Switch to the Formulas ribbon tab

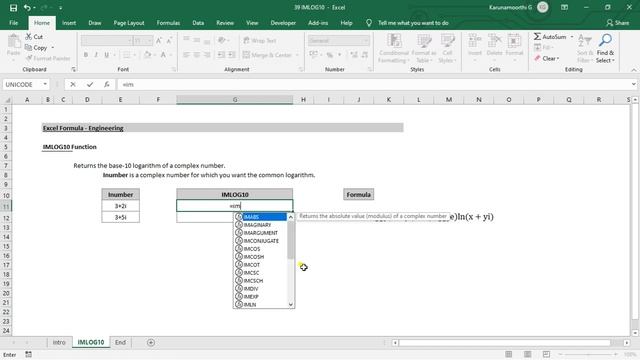pyautogui.click(x=168, y=23)
